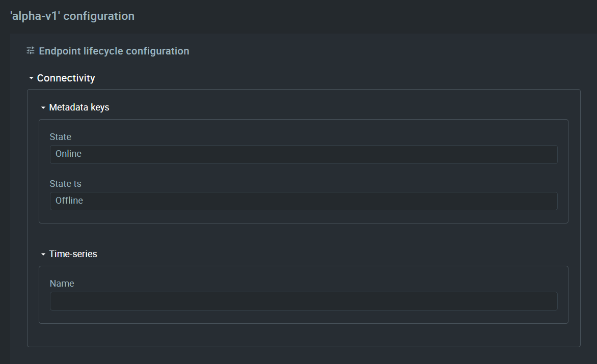Click blank space below State ts field
The width and height of the screenshot is (597, 364).
pos(304,216)
